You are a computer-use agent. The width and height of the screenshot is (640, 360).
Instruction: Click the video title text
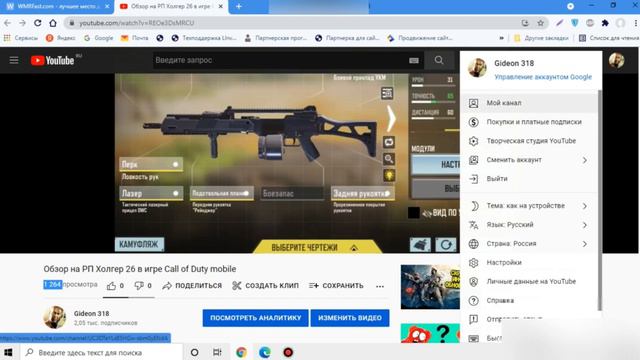(140, 269)
